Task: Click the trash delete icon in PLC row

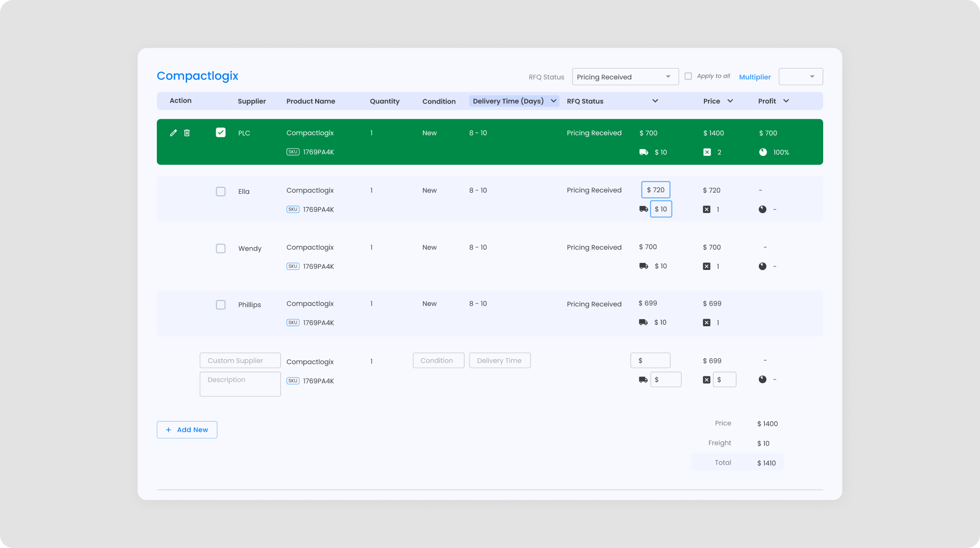Action: [187, 133]
